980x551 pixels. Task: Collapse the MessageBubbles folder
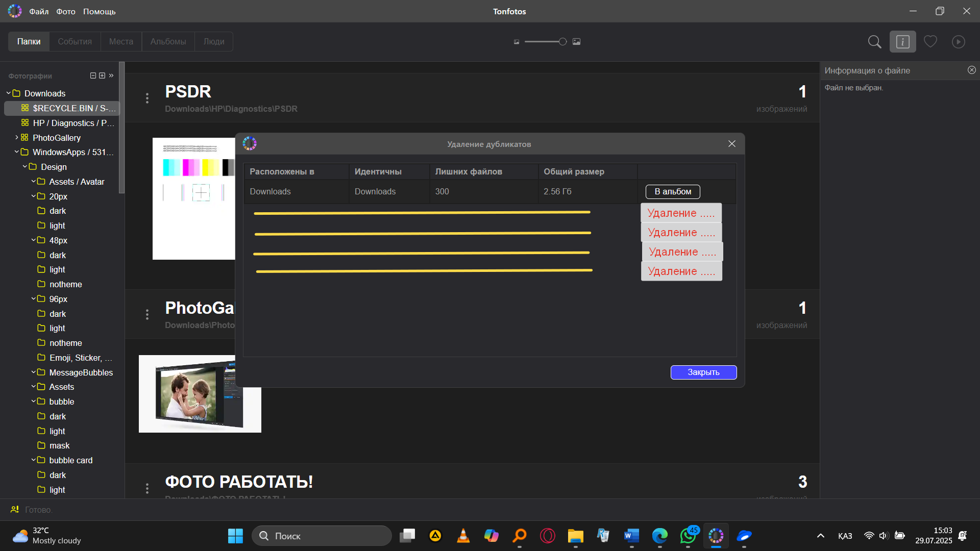[33, 372]
